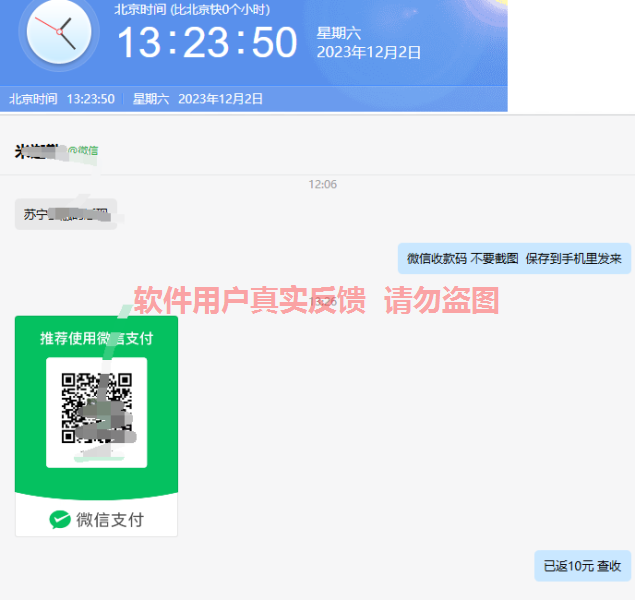The width and height of the screenshot is (635, 600).
Task: Click the status bar time 13:23:50
Action: point(91,99)
